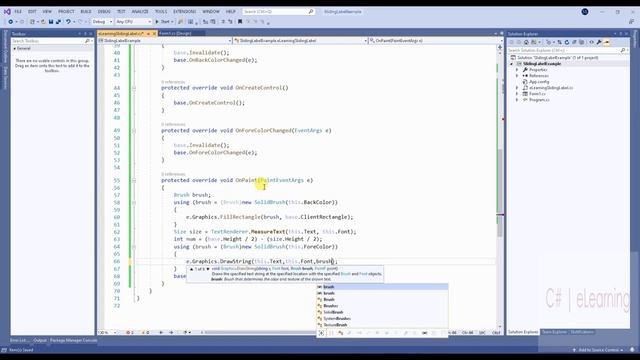Screen dimensions: 640x360
Task: Open the BUILD menu
Action: pos(86,11)
